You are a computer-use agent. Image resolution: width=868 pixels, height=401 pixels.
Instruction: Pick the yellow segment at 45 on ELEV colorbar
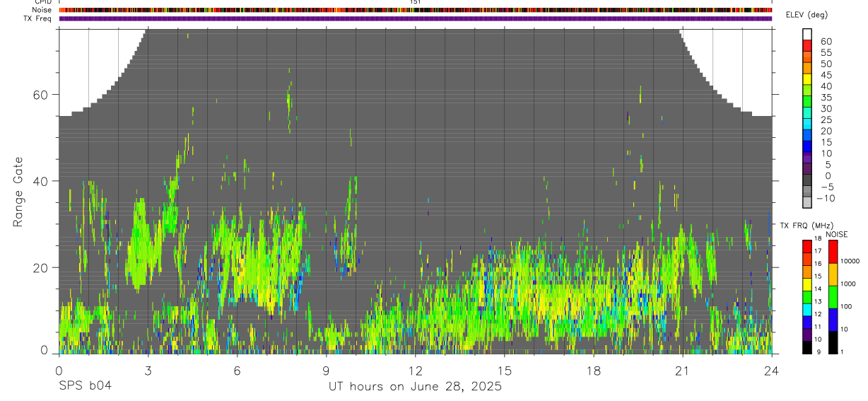coord(807,80)
